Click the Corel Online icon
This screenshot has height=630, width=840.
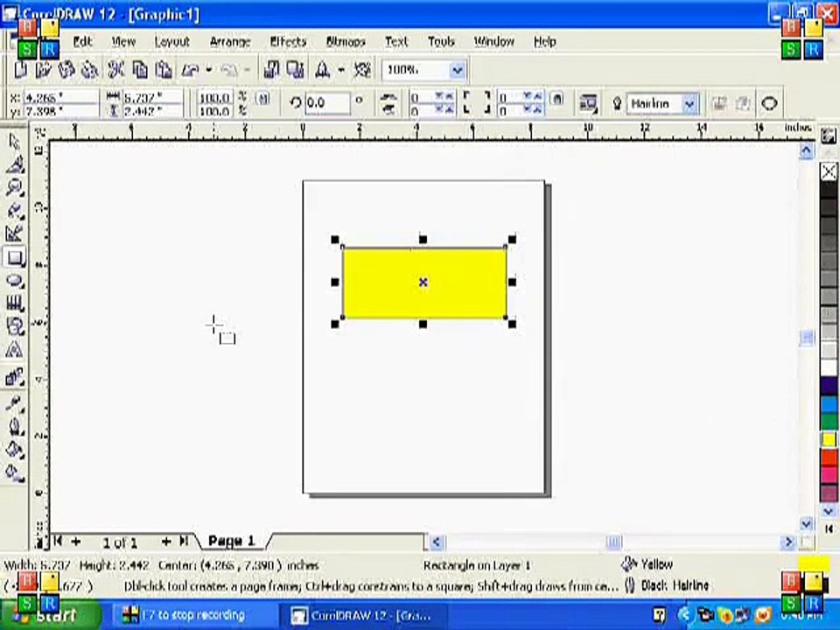[x=364, y=70]
